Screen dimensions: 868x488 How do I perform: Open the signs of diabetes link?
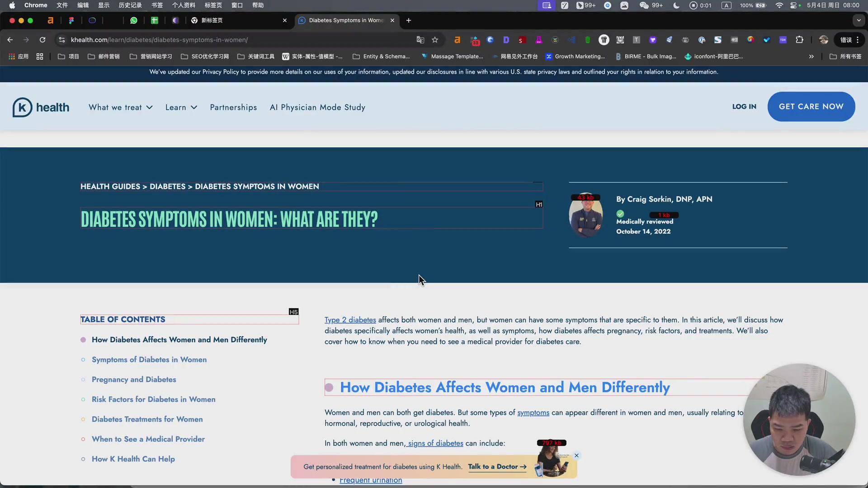(x=435, y=443)
